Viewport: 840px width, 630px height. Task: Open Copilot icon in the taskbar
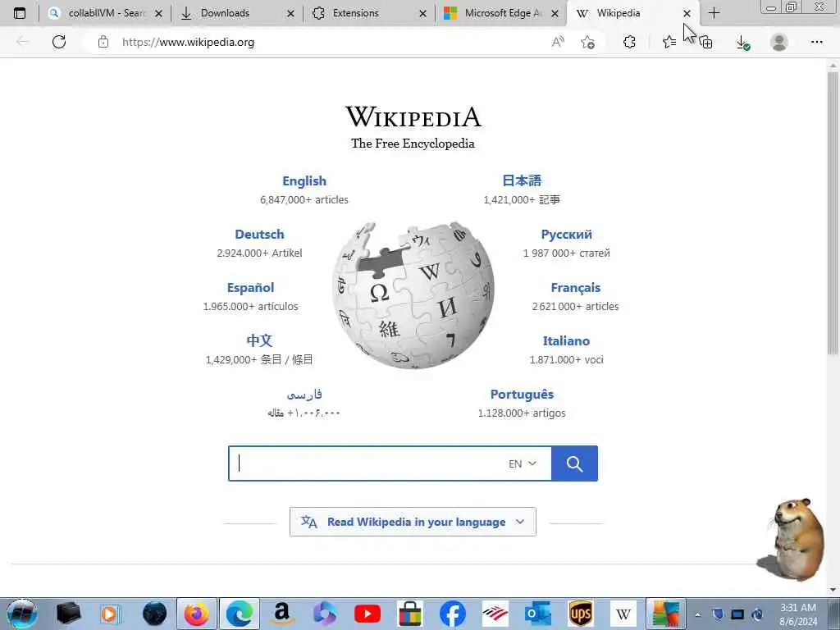click(325, 614)
